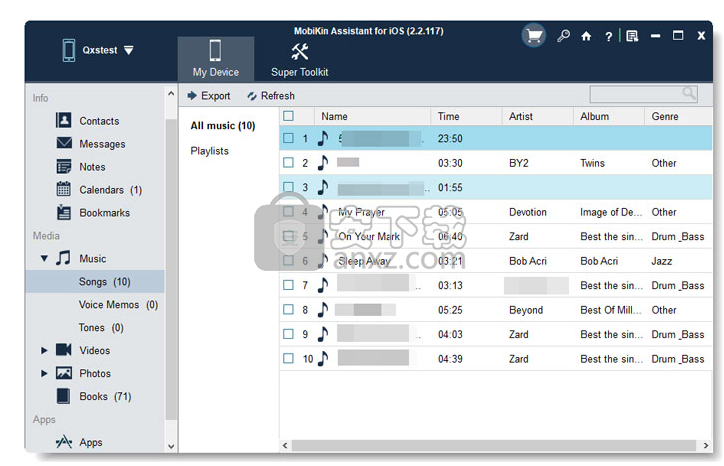The height and width of the screenshot is (466, 724).
Task: Click the Music note icon in sidebar
Action: click(x=63, y=258)
